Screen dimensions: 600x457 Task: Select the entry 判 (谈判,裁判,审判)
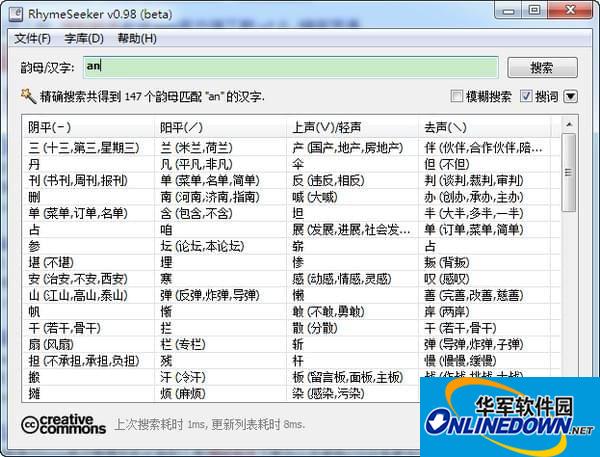[474, 181]
